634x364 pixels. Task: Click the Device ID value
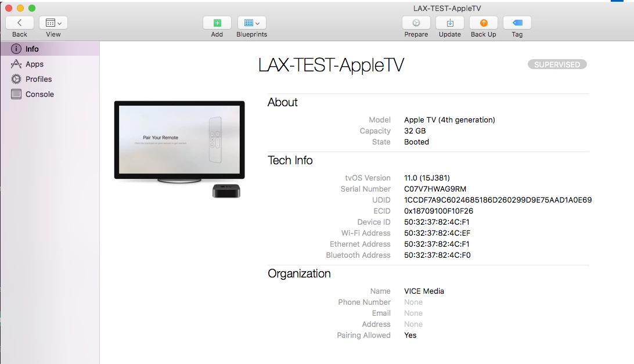tap(437, 222)
